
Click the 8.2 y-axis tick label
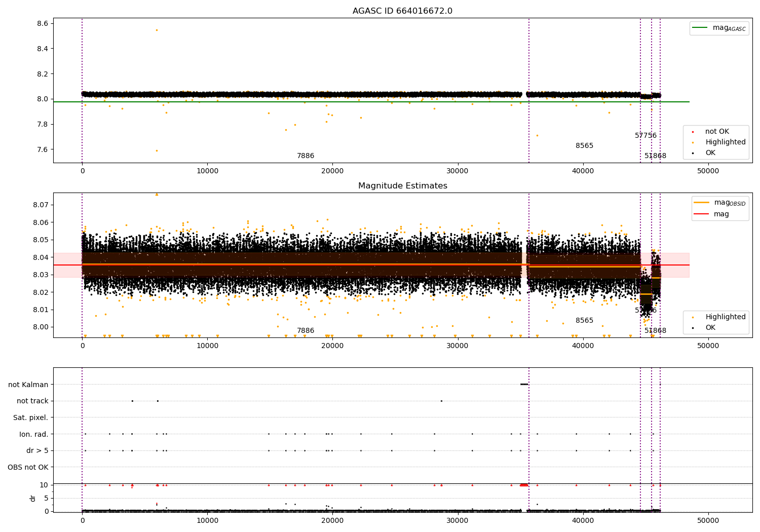click(x=43, y=74)
